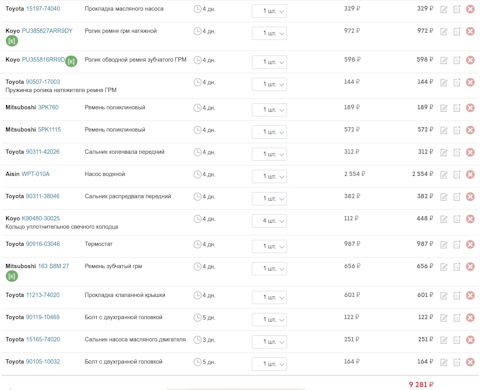This screenshot has width=480, height=390.
Task: Remove the Toyota 90105-10032 bolt row
Action: point(470,362)
